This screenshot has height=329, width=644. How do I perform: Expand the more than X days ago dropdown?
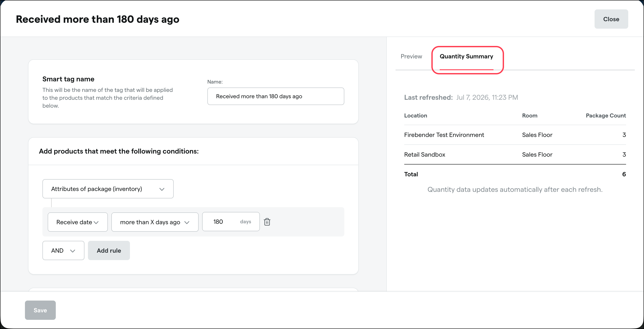pyautogui.click(x=155, y=222)
